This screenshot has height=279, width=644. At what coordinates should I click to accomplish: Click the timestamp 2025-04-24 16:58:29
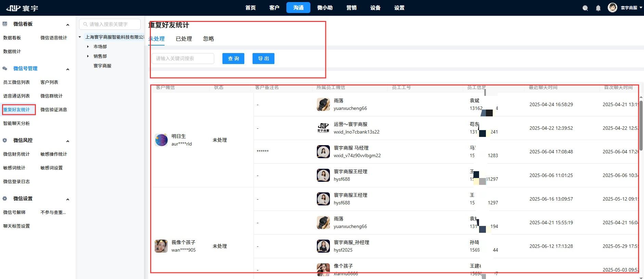[551, 104]
